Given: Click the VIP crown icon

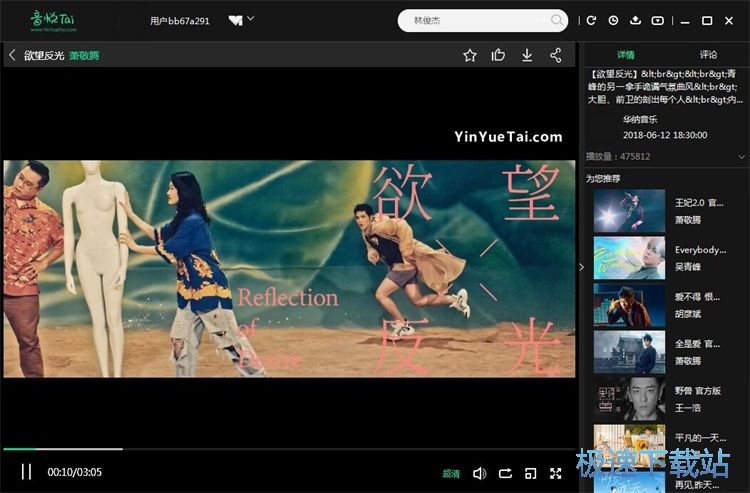Looking at the screenshot, I should click(x=235, y=20).
